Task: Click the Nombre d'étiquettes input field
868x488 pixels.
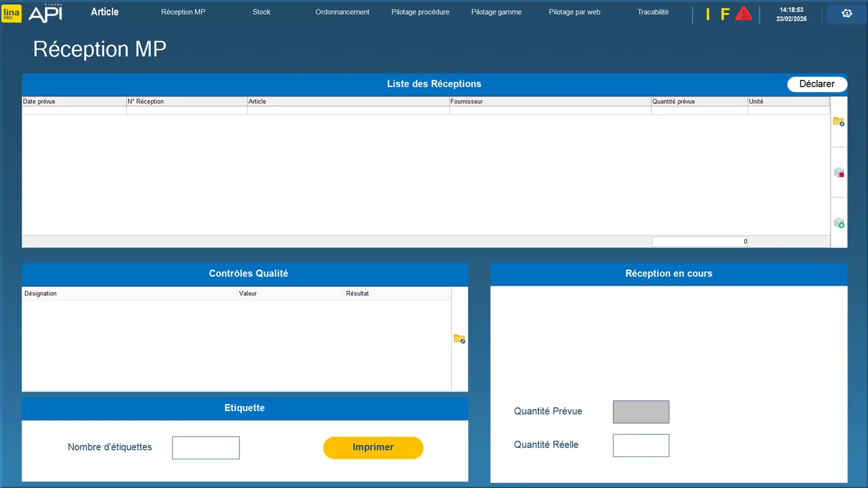Action: (x=205, y=448)
